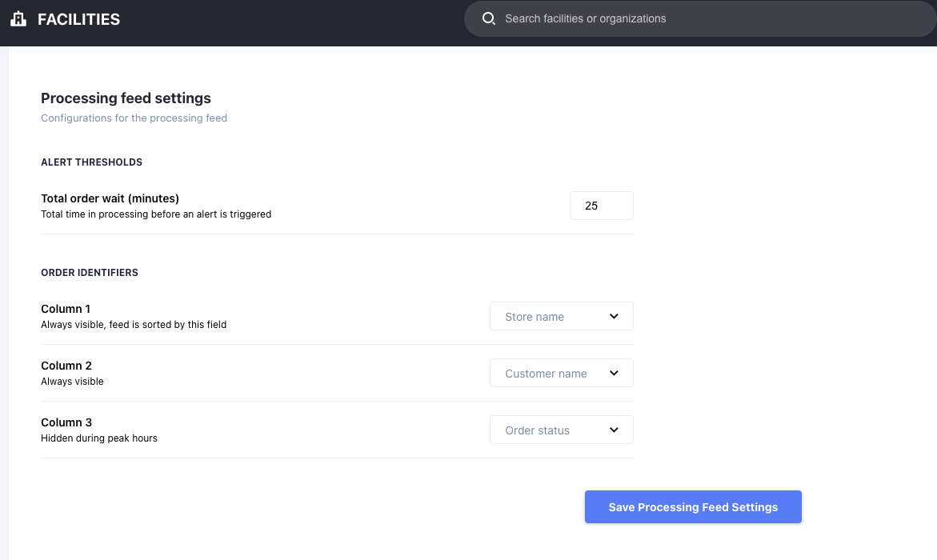Select the Column 3 label text

point(66,422)
